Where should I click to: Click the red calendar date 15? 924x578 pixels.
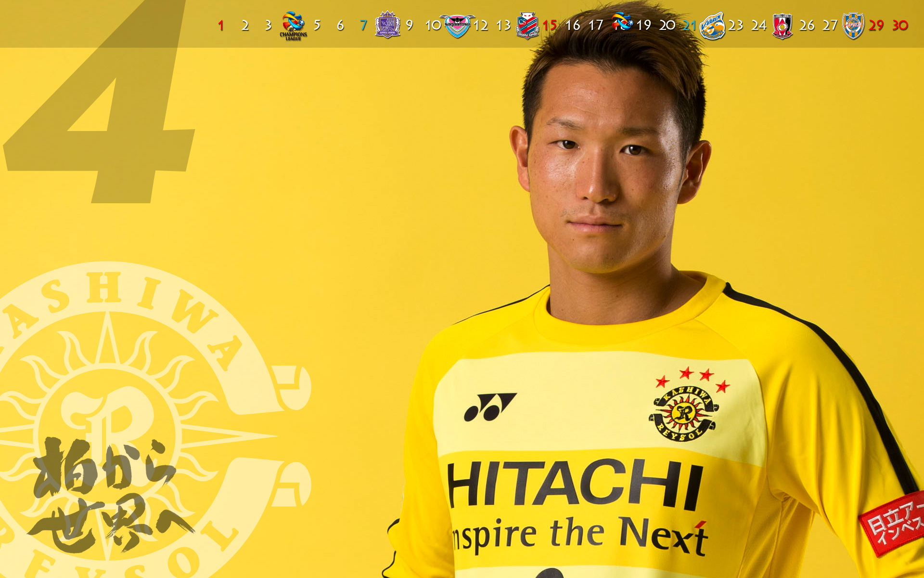coord(550,26)
